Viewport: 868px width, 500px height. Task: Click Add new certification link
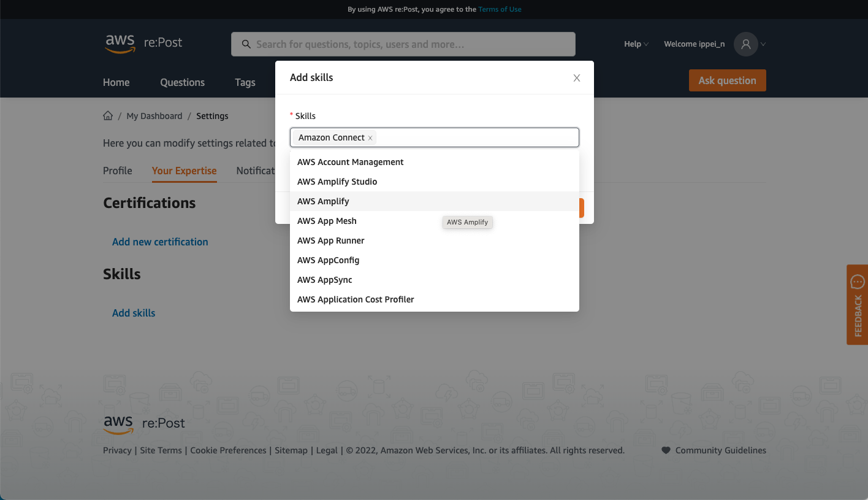pos(160,242)
